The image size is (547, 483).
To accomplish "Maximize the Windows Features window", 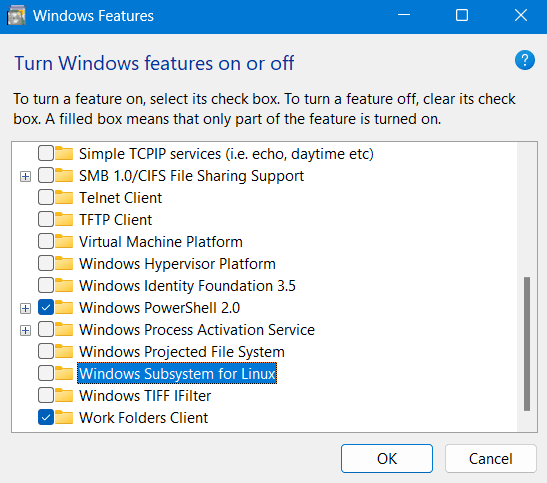I will pyautogui.click(x=462, y=15).
